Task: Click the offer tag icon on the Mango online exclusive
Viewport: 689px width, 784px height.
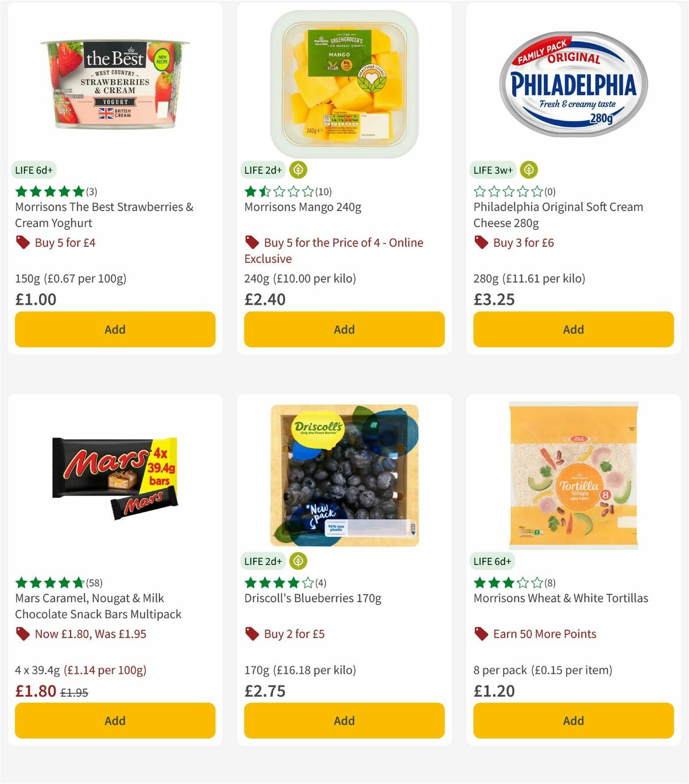Action: [251, 242]
